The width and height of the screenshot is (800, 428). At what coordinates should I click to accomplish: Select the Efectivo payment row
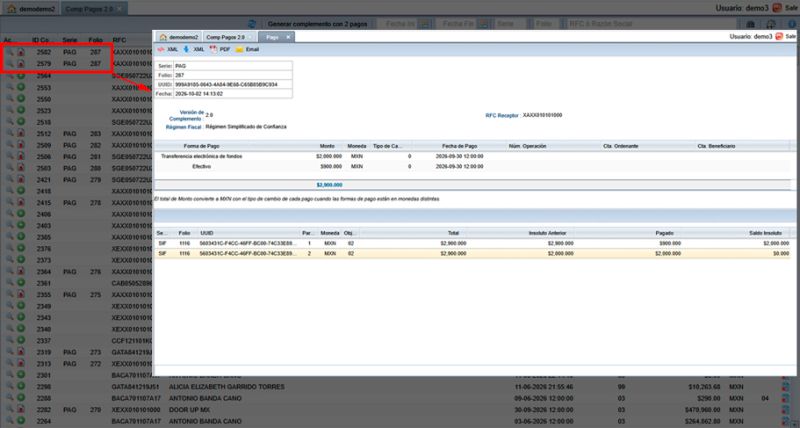[x=472, y=167]
